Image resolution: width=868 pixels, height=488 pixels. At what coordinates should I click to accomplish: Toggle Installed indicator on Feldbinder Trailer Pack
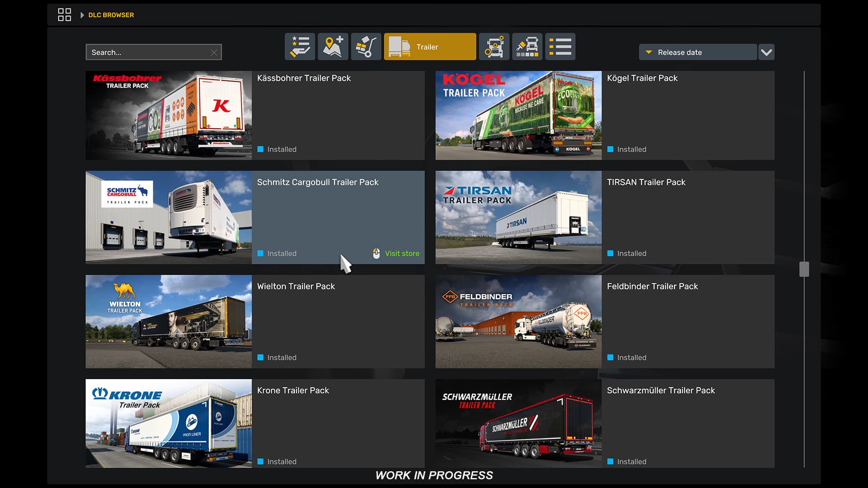point(610,357)
